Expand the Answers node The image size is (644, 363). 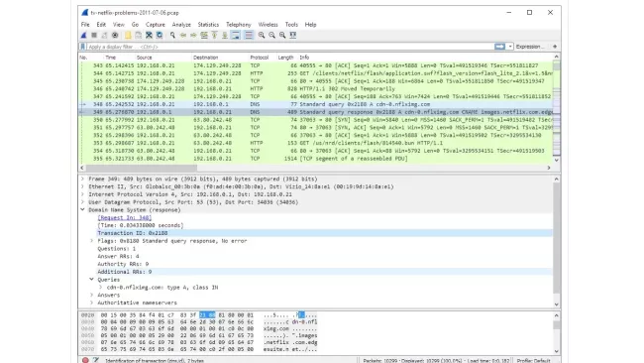click(x=92, y=296)
